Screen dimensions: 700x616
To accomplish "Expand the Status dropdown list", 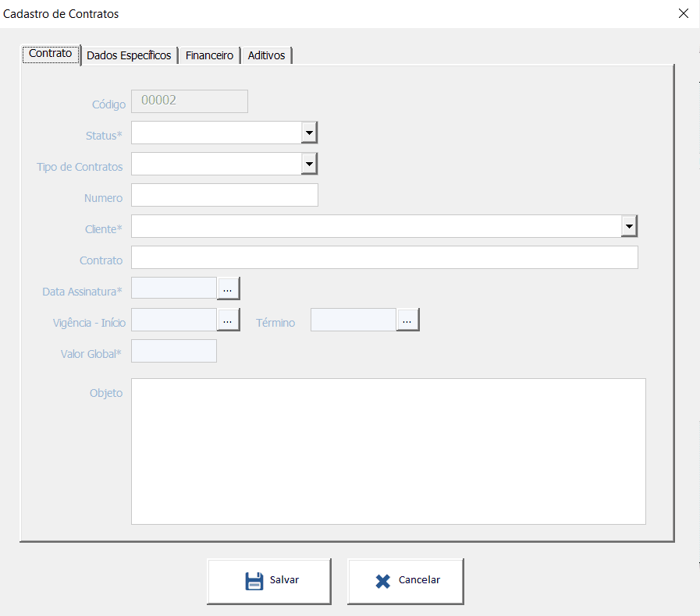I will [309, 133].
